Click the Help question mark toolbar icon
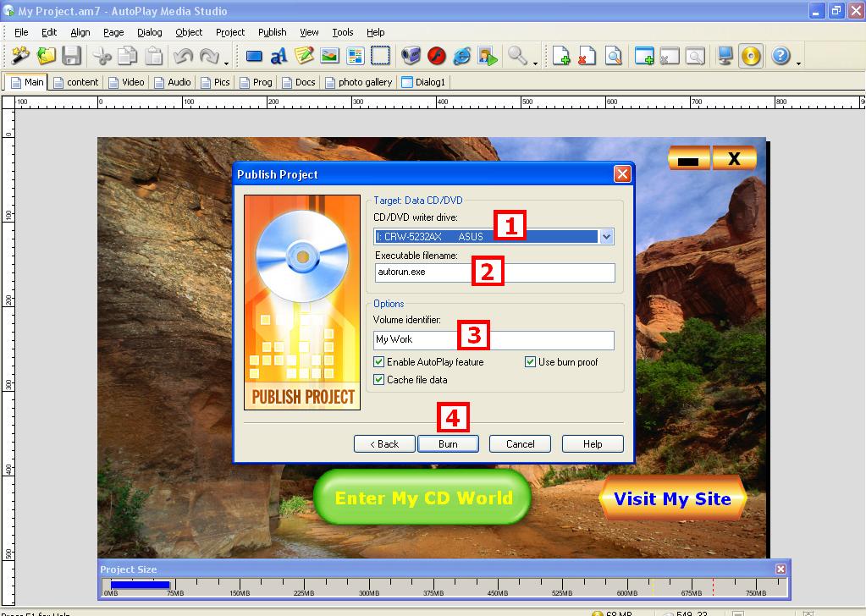The height and width of the screenshot is (616, 866). point(781,57)
